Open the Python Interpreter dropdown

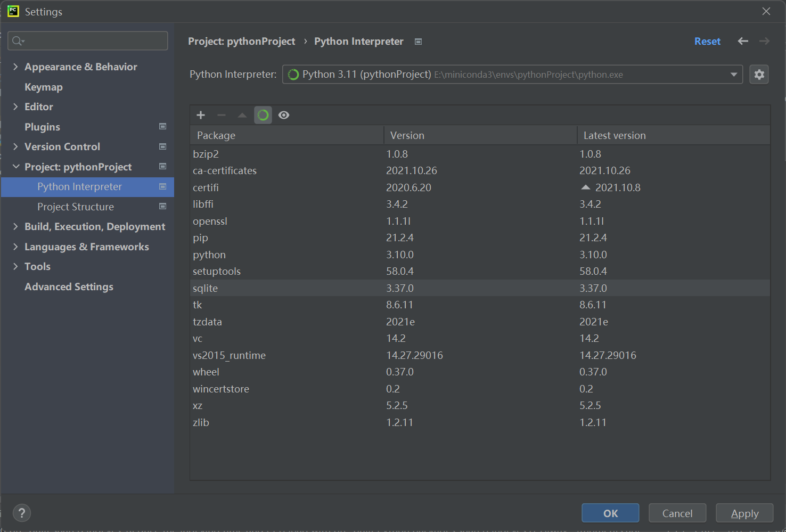(734, 74)
